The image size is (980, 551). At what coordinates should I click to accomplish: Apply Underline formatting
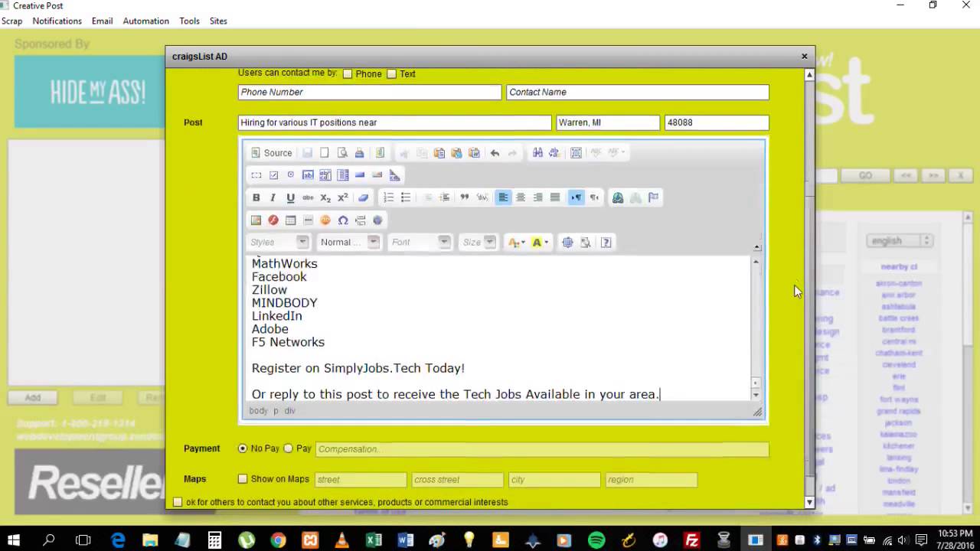click(290, 197)
